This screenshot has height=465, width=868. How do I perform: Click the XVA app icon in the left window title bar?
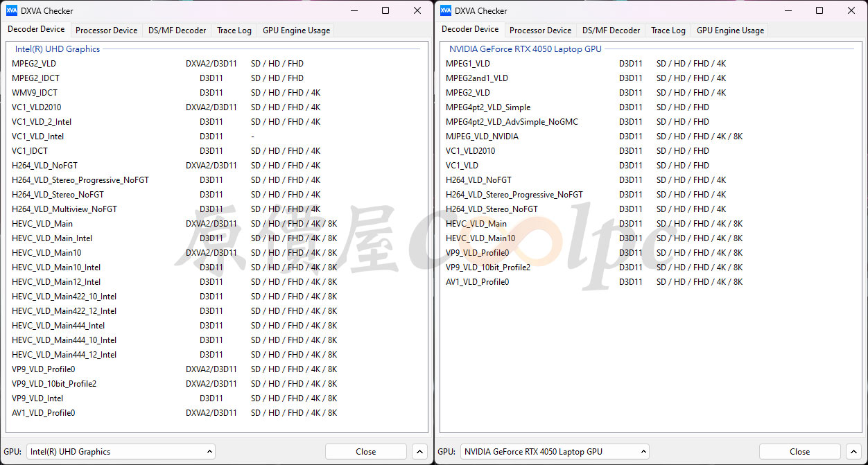pyautogui.click(x=12, y=10)
